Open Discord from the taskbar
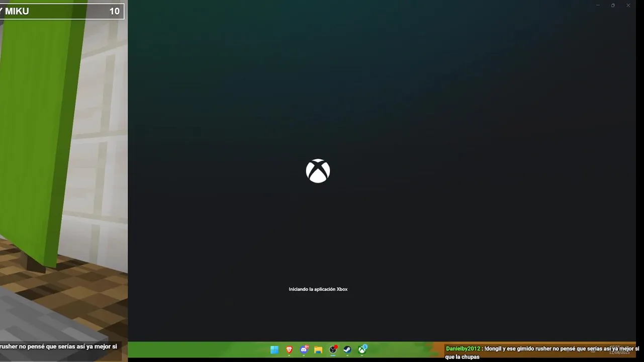 click(x=304, y=349)
